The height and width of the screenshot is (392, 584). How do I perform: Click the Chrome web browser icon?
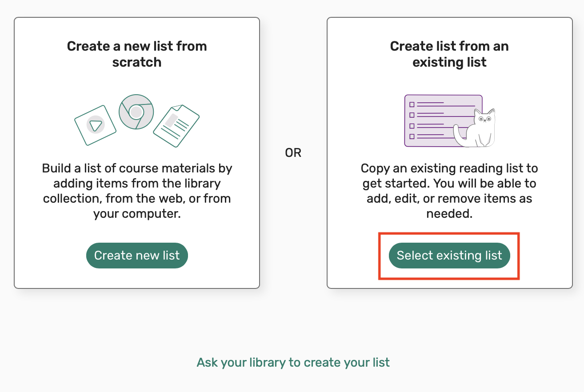(x=136, y=112)
